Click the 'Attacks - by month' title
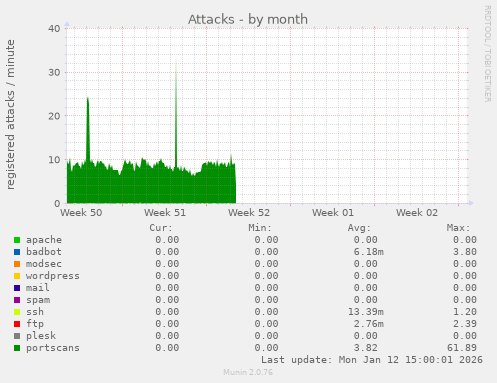Screen dimensions: 497x383 coord(248,19)
